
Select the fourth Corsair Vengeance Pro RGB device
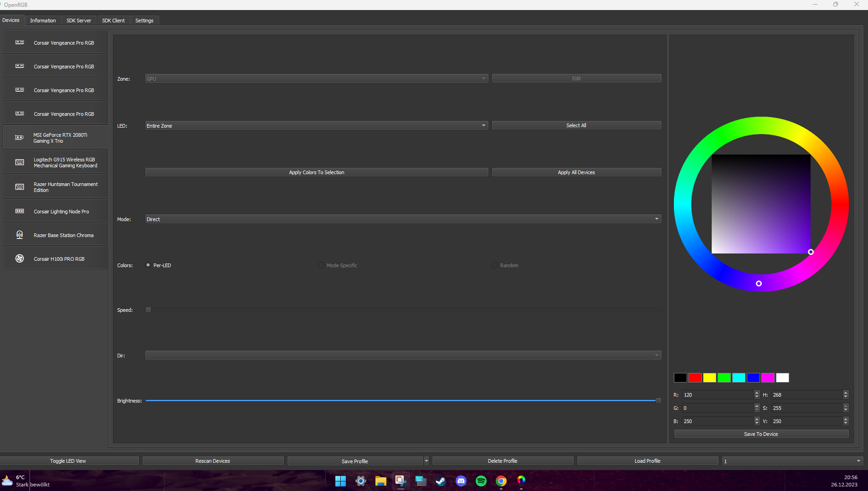click(56, 114)
